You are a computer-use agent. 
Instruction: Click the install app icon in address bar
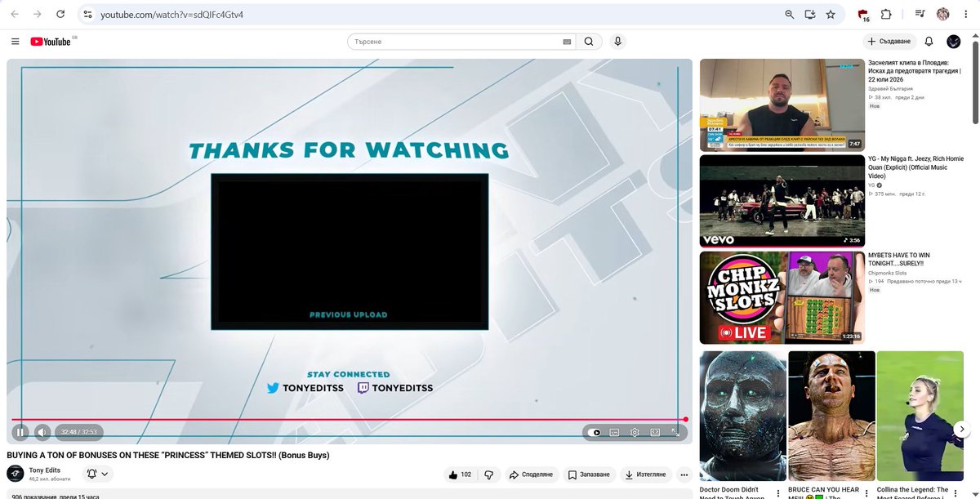pos(809,15)
